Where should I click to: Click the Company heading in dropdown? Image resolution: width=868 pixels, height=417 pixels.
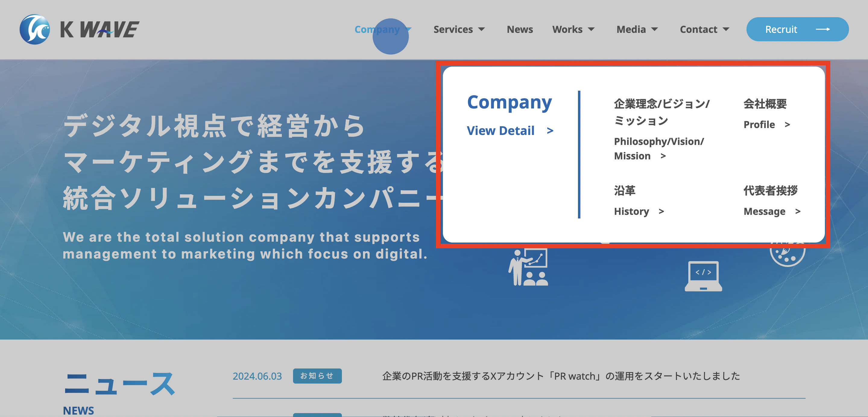pyautogui.click(x=509, y=102)
